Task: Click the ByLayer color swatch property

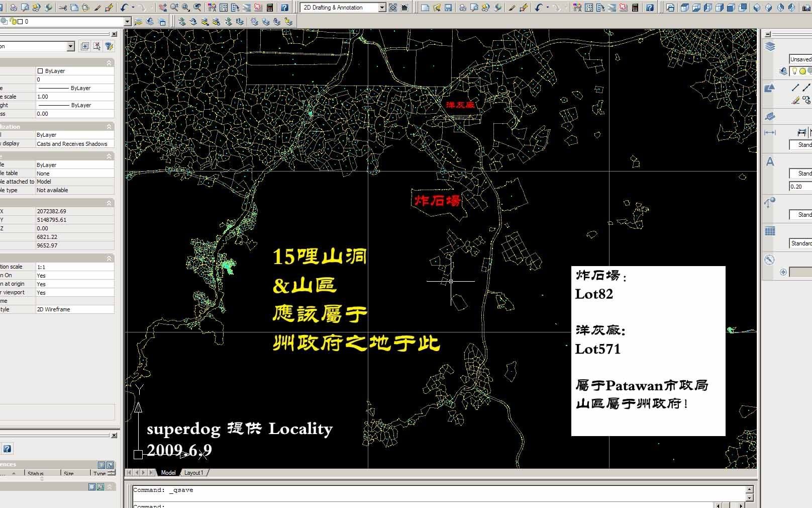Action: click(74, 71)
